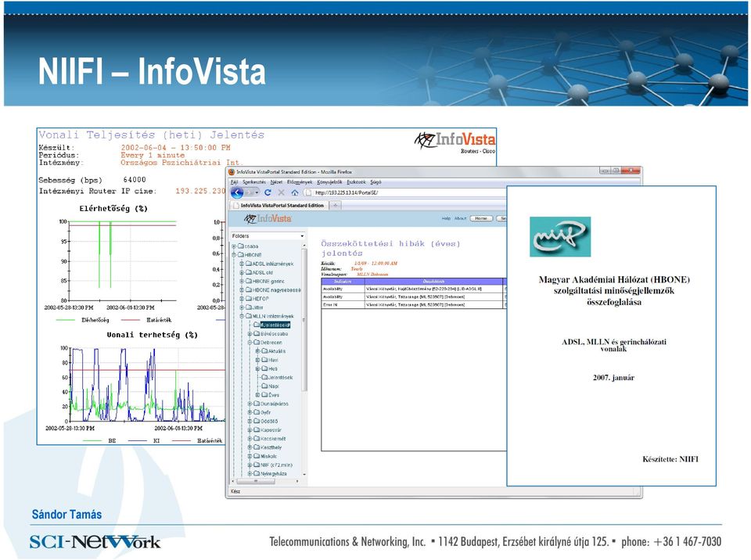
Task: Click the folder icon beside Kaposvár
Action: (257, 429)
